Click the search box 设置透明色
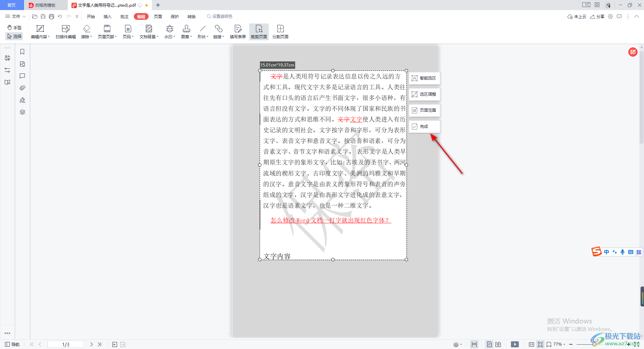The image size is (644, 349). click(220, 16)
